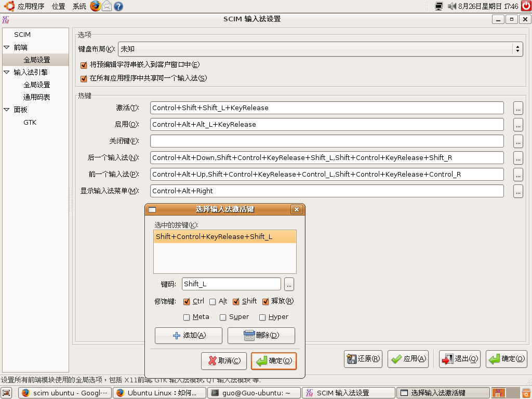The width and height of the screenshot is (532, 399).
Task: Open key chooser for 启用(O) hotkey
Action: coord(518,125)
